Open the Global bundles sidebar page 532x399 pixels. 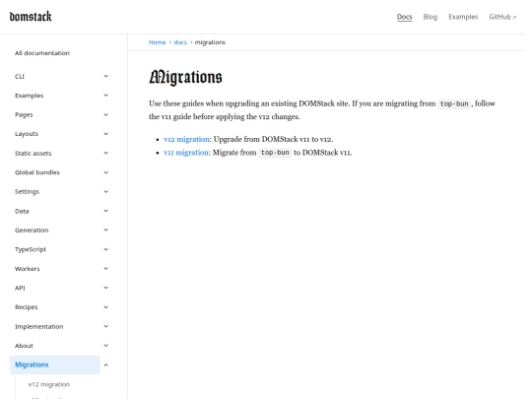[x=37, y=172]
